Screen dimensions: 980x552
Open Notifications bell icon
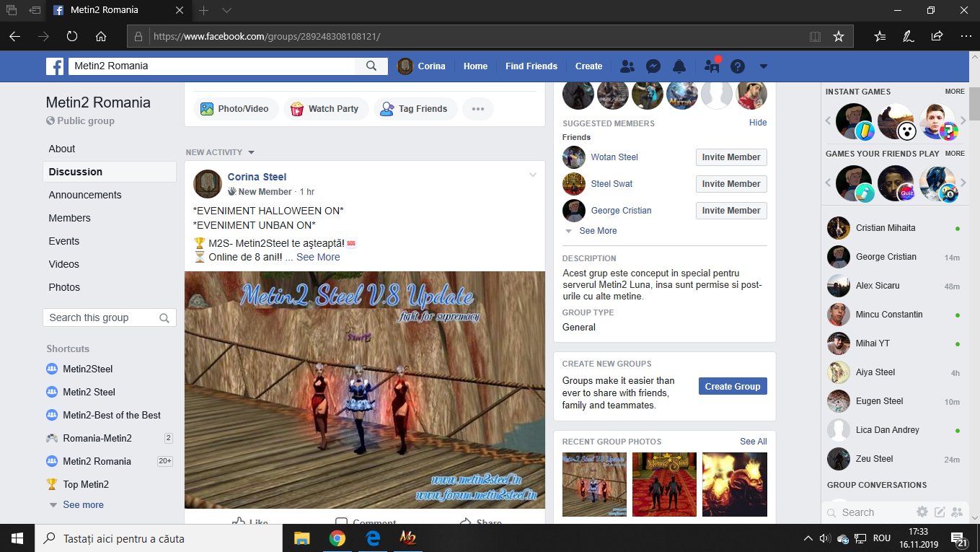point(679,66)
